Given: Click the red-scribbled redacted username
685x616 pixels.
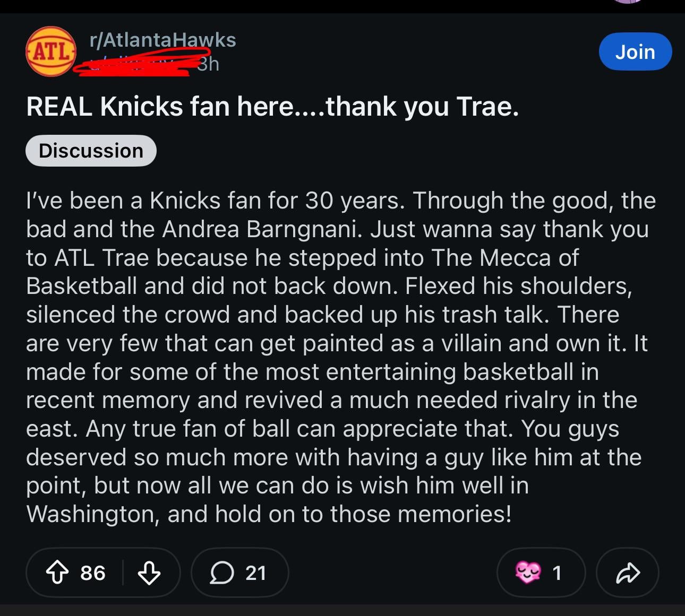Looking at the screenshot, I should (138, 64).
